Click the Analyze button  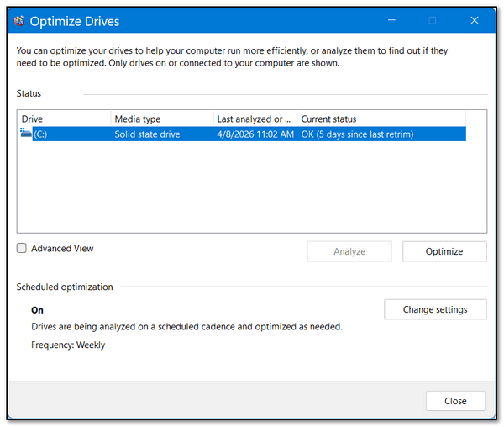click(349, 251)
